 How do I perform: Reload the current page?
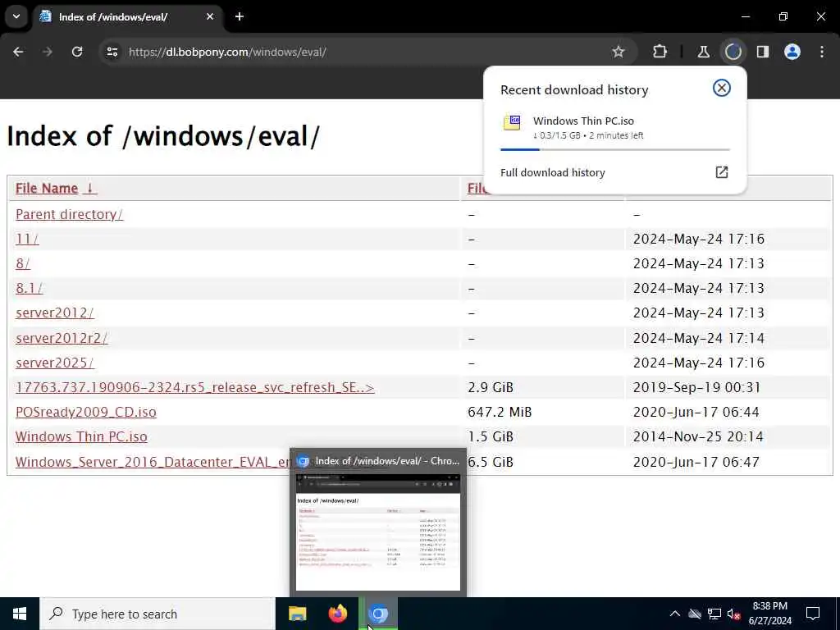pos(77,52)
